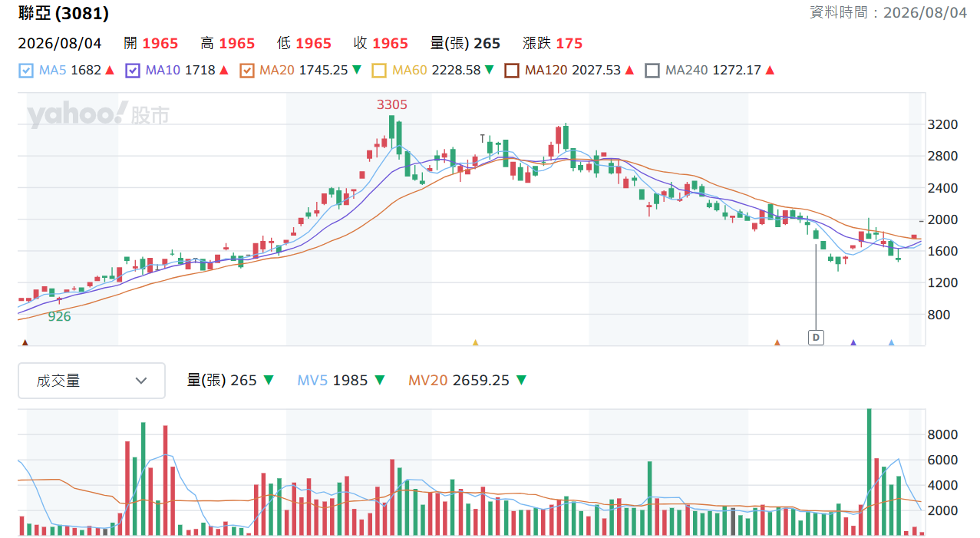Click the MV5 1985 volume average label
This screenshot has width=980, height=538.
click(x=332, y=381)
